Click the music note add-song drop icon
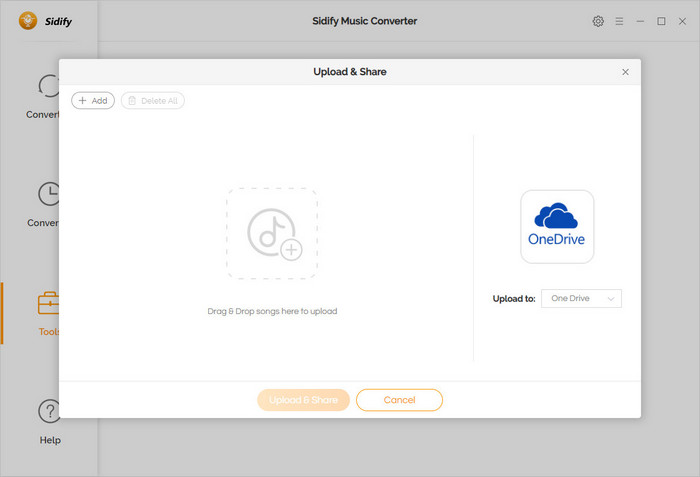The height and width of the screenshot is (477, 700). 272,234
